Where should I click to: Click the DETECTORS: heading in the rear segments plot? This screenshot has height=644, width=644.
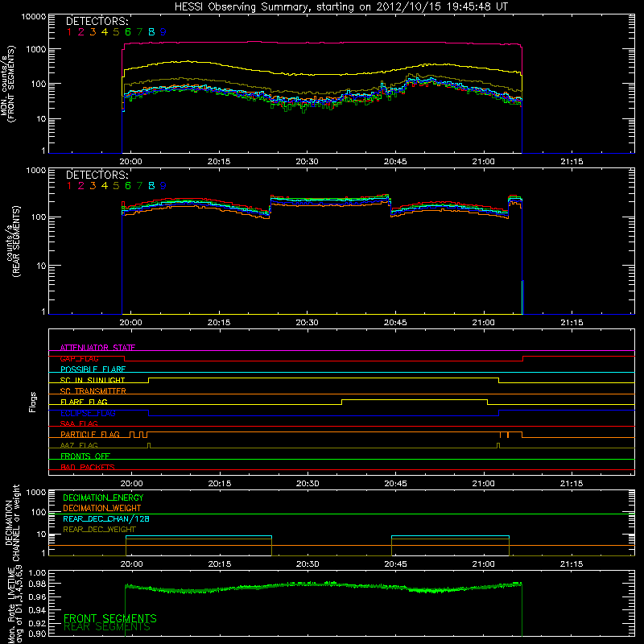coord(97,175)
